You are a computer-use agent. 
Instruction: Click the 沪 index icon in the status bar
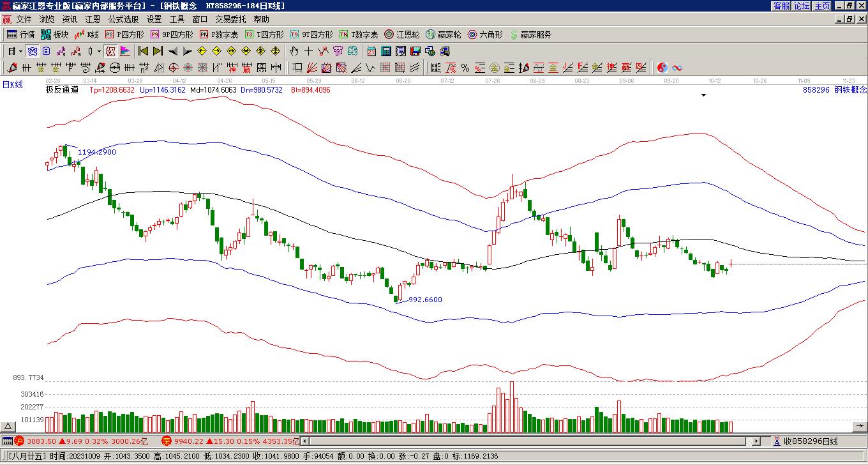19,441
